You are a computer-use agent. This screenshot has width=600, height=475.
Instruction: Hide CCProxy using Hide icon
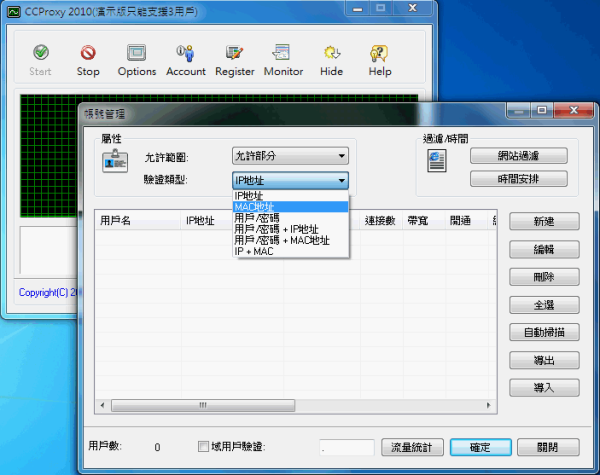[x=331, y=60]
